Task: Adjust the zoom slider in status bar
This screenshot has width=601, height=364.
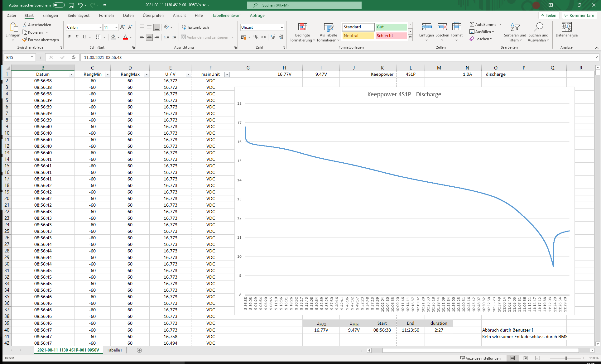Action: (x=566, y=358)
